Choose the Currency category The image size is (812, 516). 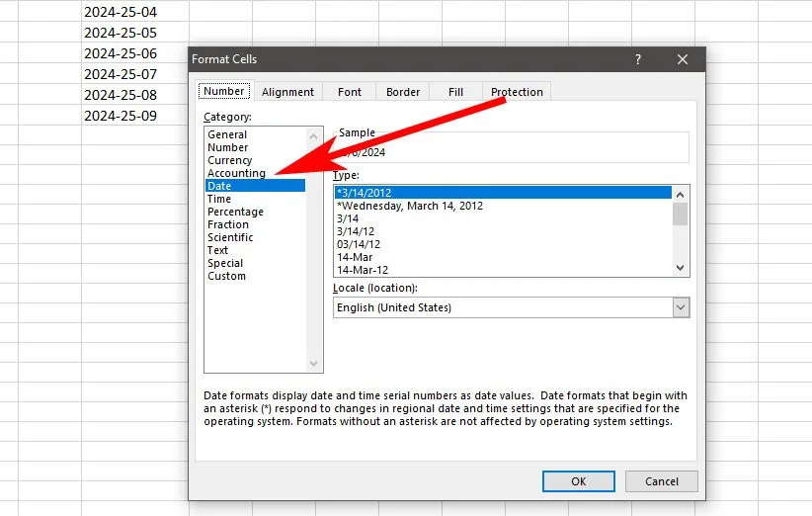(x=229, y=160)
